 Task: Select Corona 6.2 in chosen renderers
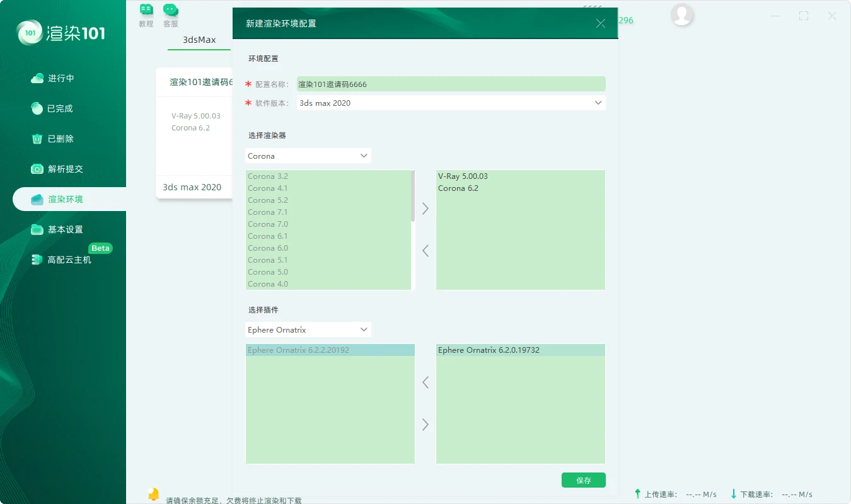pyautogui.click(x=521, y=188)
